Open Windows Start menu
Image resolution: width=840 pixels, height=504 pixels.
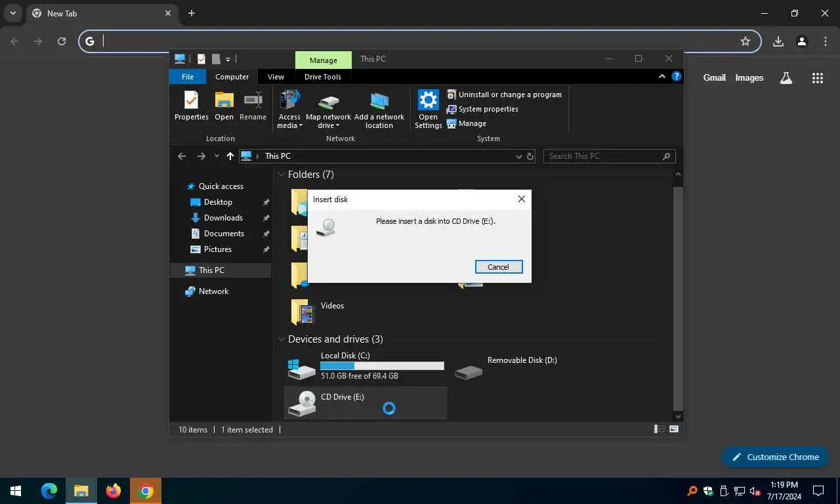click(16, 491)
